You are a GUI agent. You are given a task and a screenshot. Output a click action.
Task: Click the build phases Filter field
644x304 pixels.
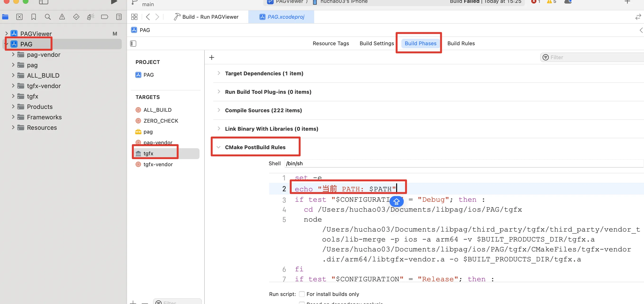[592, 58]
